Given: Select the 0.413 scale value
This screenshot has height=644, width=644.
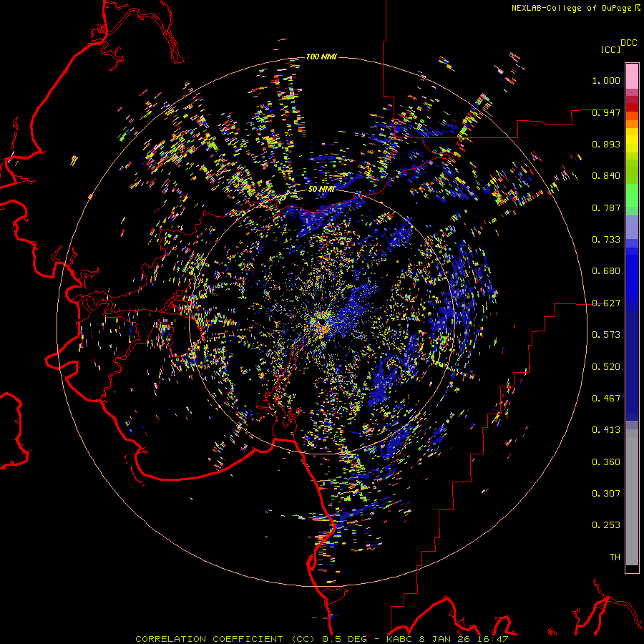Looking at the screenshot, I should click(606, 430).
